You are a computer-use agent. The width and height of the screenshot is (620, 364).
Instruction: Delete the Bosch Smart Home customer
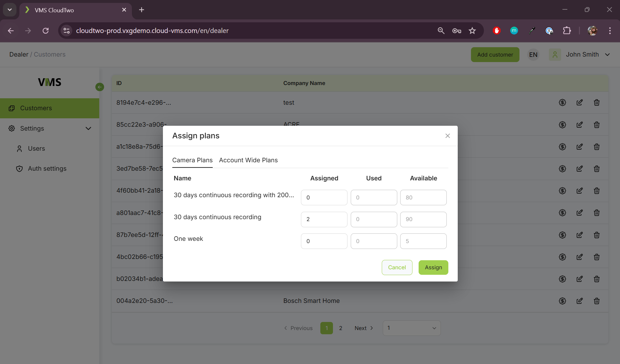(597, 301)
